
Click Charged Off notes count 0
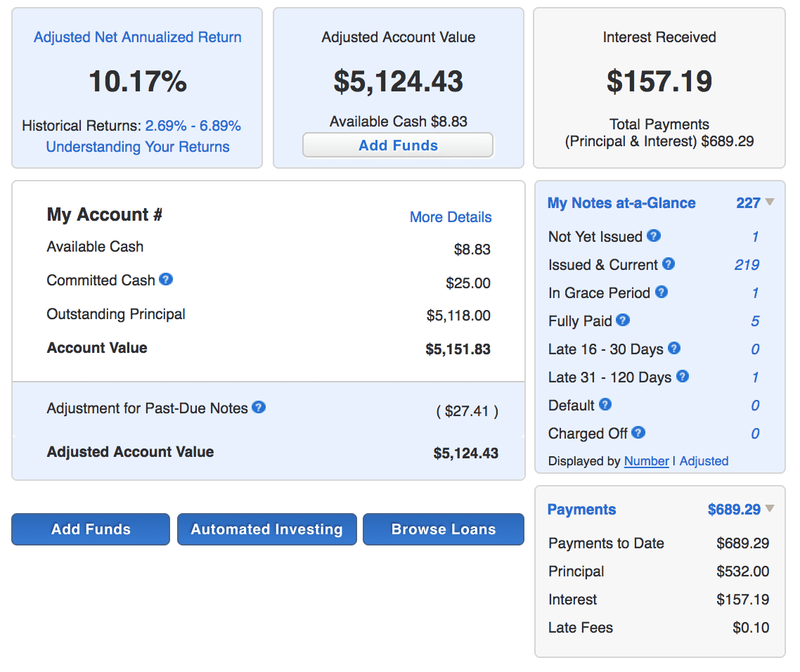point(755,433)
